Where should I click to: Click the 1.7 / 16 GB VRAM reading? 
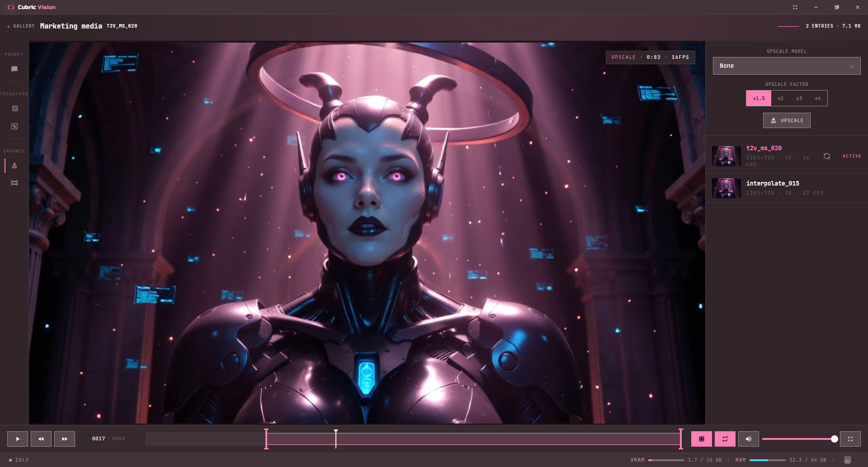(705, 460)
